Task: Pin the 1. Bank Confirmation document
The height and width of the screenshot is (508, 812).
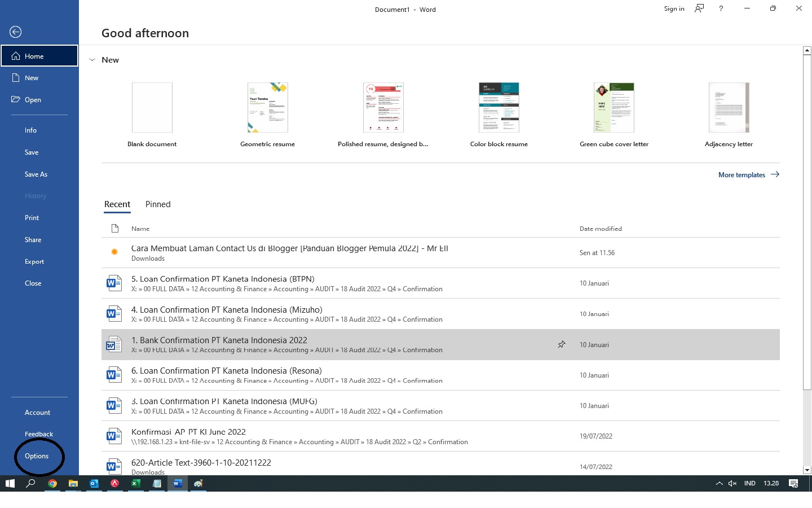Action: click(x=562, y=344)
